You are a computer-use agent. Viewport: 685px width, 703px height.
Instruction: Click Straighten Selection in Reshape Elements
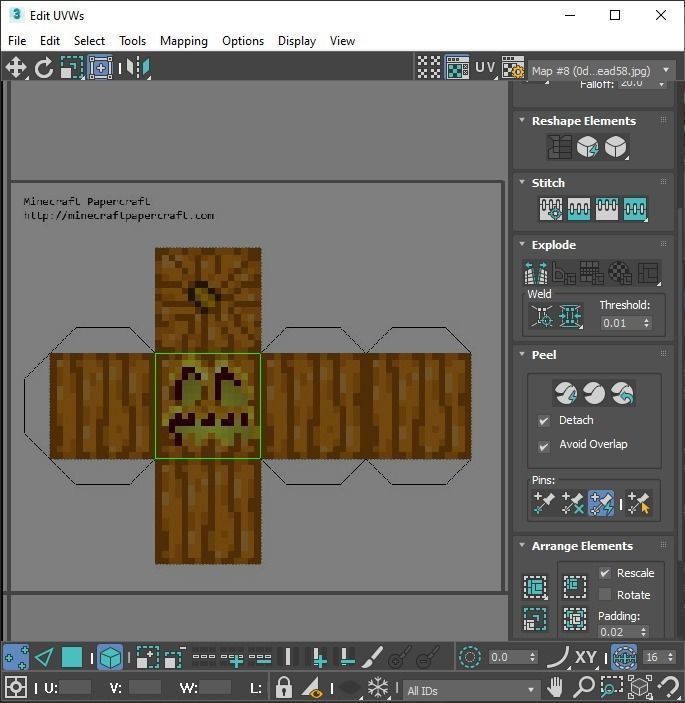coord(559,147)
